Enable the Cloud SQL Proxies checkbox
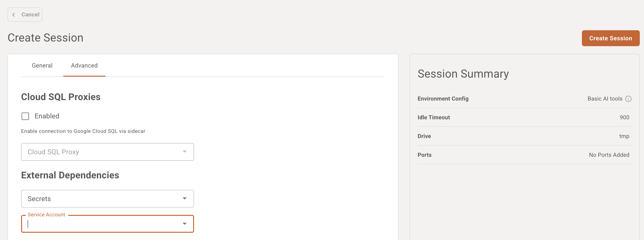This screenshot has width=644, height=240. (25, 116)
